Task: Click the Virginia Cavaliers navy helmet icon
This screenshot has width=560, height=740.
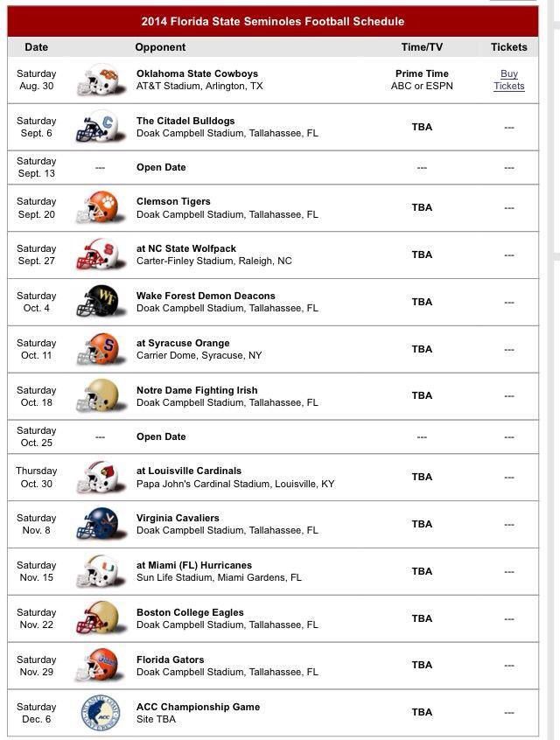Action: point(101,524)
